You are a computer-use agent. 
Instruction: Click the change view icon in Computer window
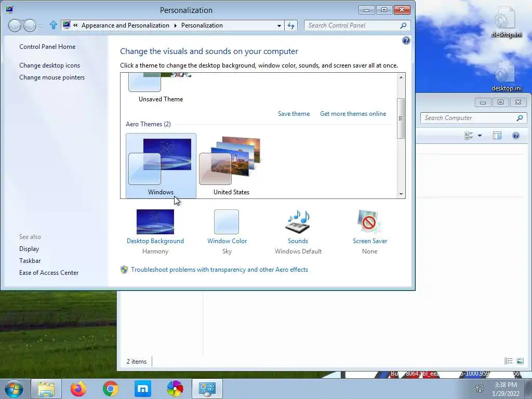coord(469,136)
